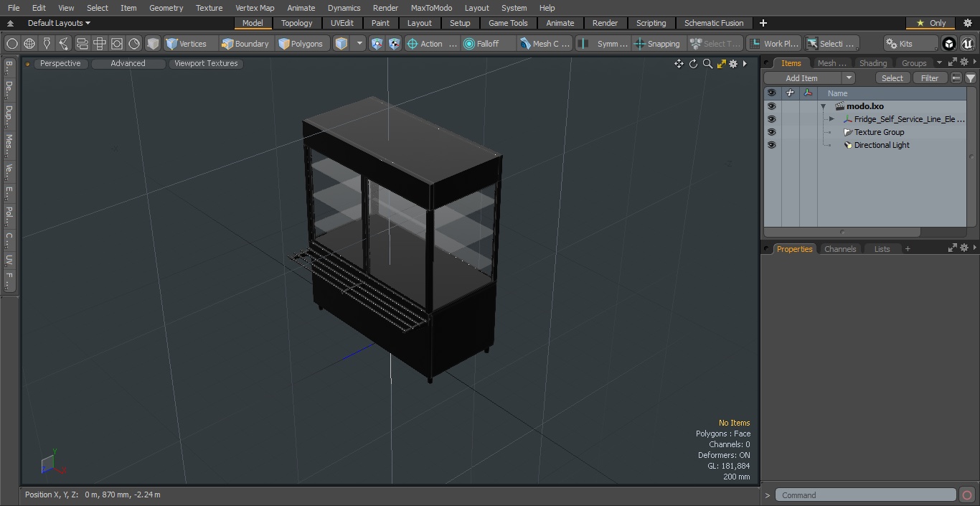
Task: Select the pen tool icon in toolbar
Action: pyautogui.click(x=47, y=44)
